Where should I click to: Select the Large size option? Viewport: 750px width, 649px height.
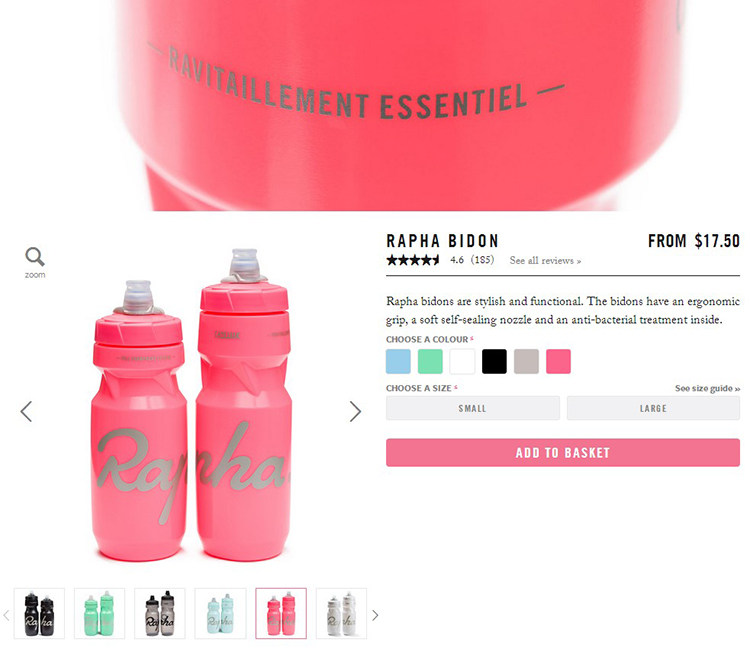pos(653,408)
